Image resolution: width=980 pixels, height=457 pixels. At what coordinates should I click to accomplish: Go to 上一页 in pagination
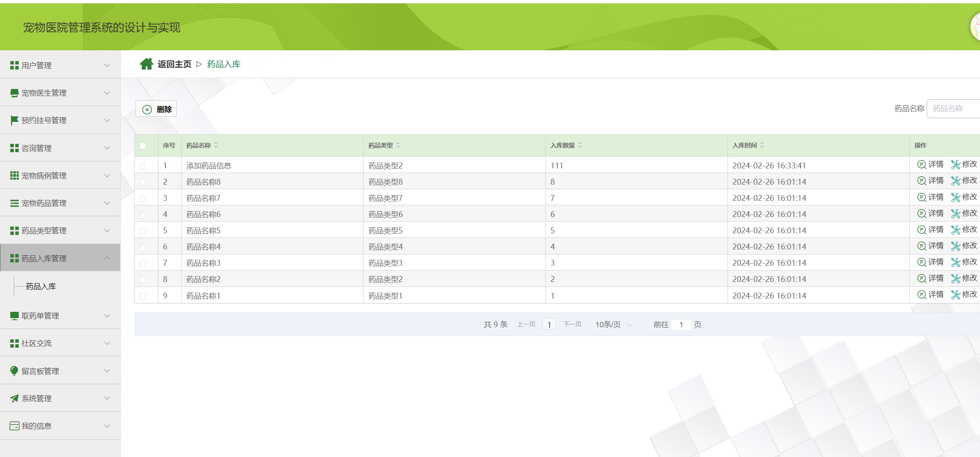click(x=526, y=324)
